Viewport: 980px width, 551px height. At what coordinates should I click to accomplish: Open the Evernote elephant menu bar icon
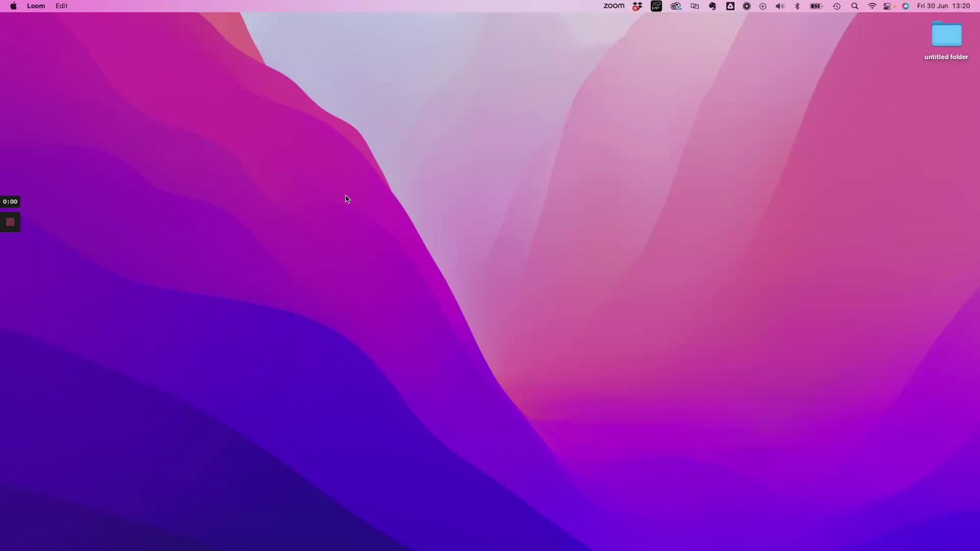tap(712, 6)
